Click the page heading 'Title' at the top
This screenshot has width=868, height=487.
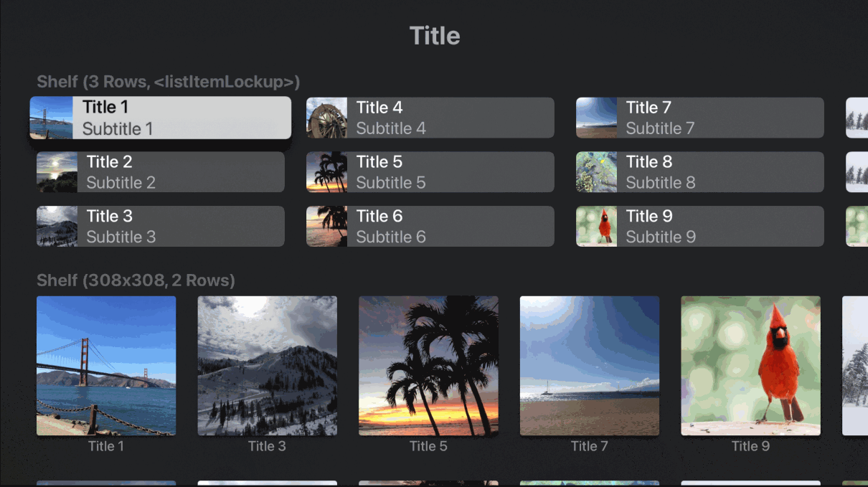click(435, 36)
